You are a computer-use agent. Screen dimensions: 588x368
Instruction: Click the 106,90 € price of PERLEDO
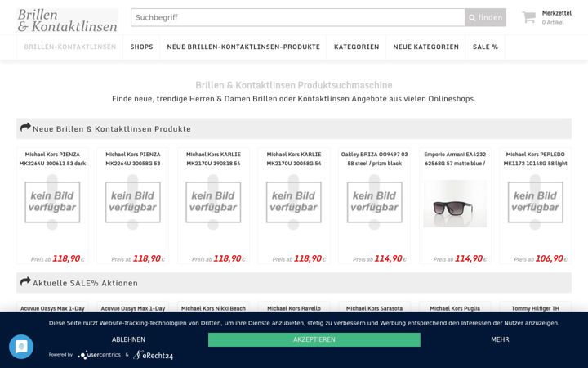551,258
